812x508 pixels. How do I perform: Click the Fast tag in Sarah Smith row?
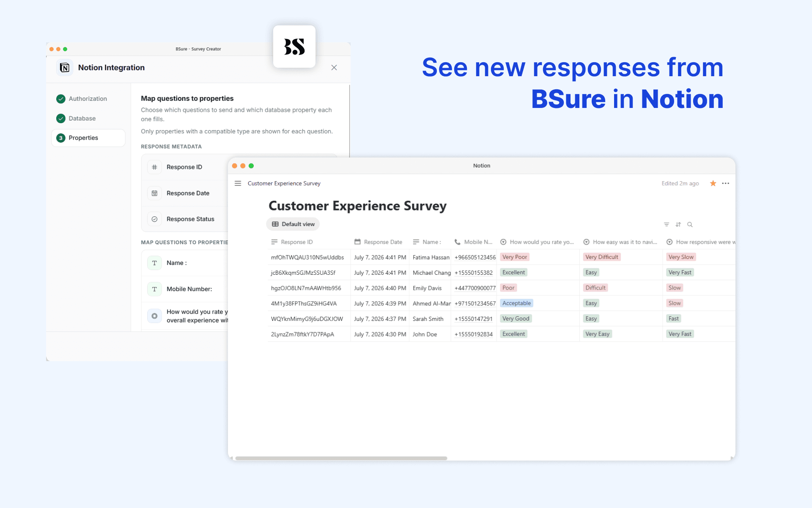[674, 319]
